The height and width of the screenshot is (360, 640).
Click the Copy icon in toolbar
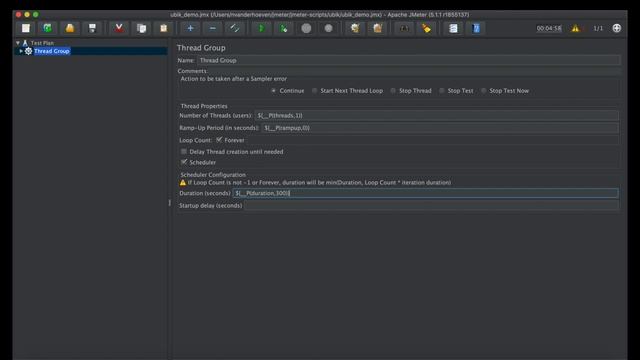(142, 28)
